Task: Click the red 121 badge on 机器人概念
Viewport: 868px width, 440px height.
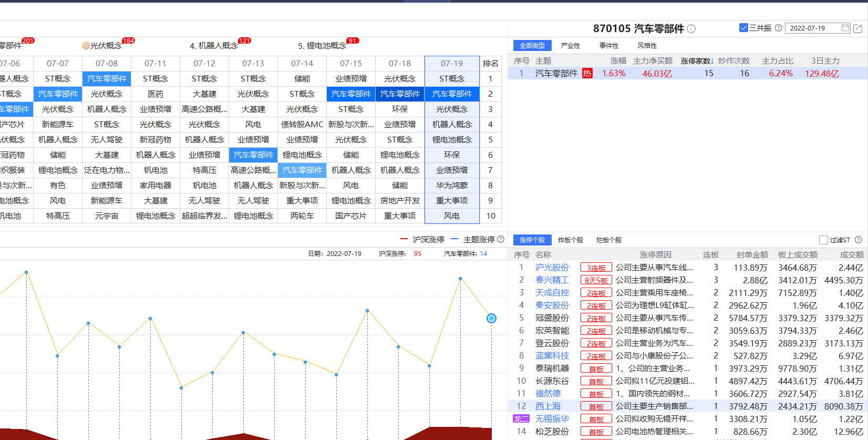Action: (x=245, y=40)
